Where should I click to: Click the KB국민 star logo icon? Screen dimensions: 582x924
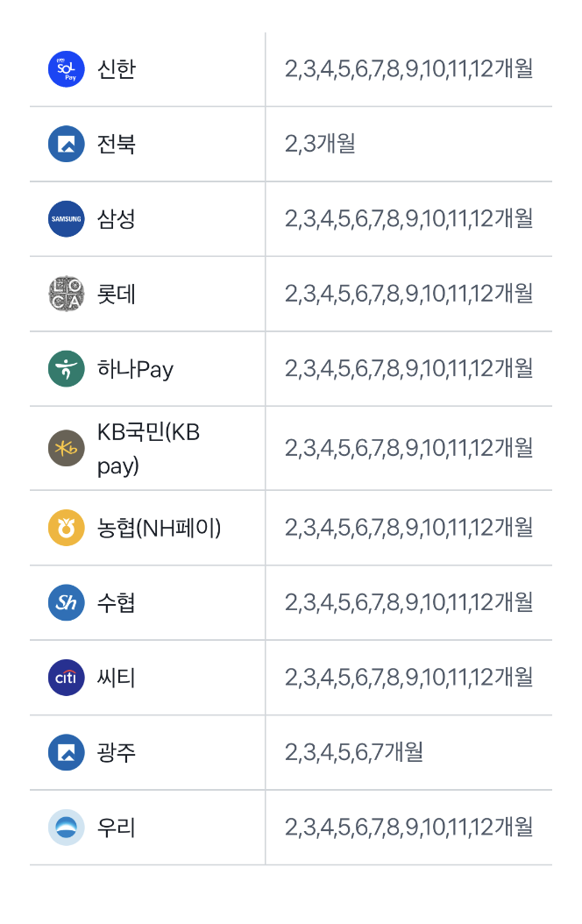pos(66,448)
